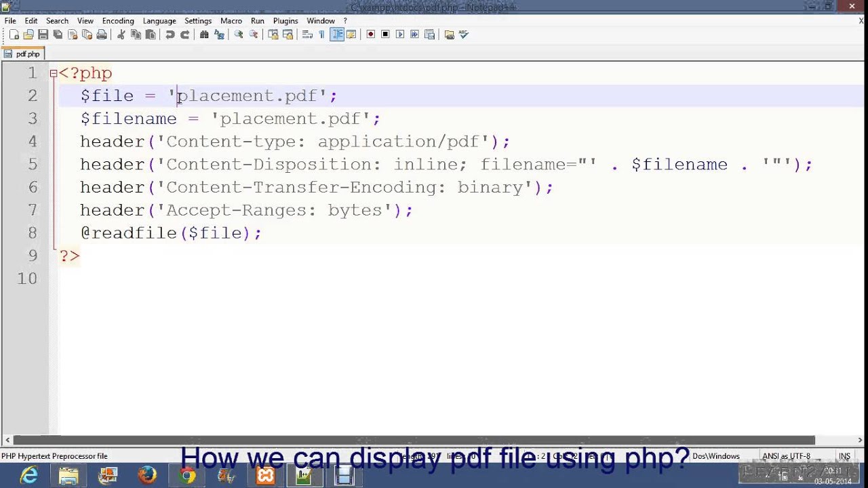The height and width of the screenshot is (488, 868).
Task: Toggle show all characters pilcrow icon
Action: (x=321, y=35)
